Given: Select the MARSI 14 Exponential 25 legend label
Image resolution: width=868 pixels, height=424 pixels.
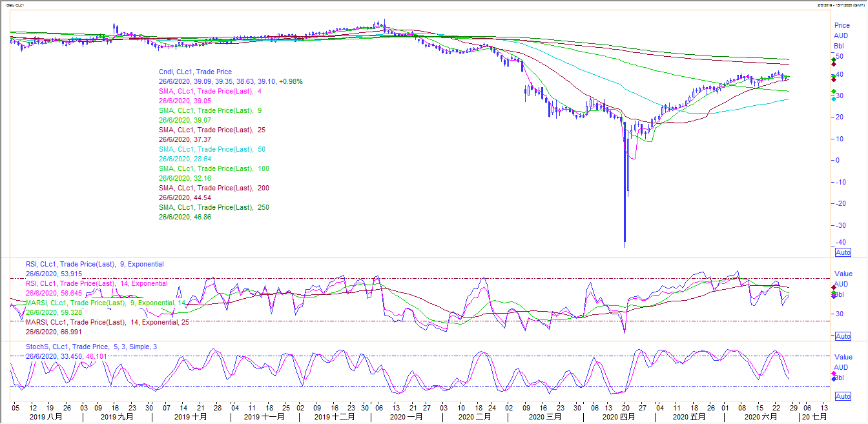Looking at the screenshot, I should pyautogui.click(x=108, y=322).
